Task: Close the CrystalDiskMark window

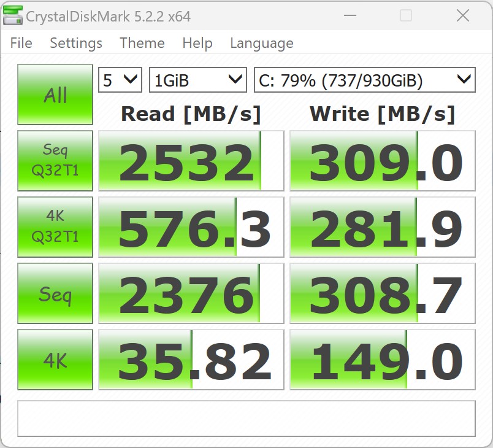Action: pyautogui.click(x=463, y=15)
